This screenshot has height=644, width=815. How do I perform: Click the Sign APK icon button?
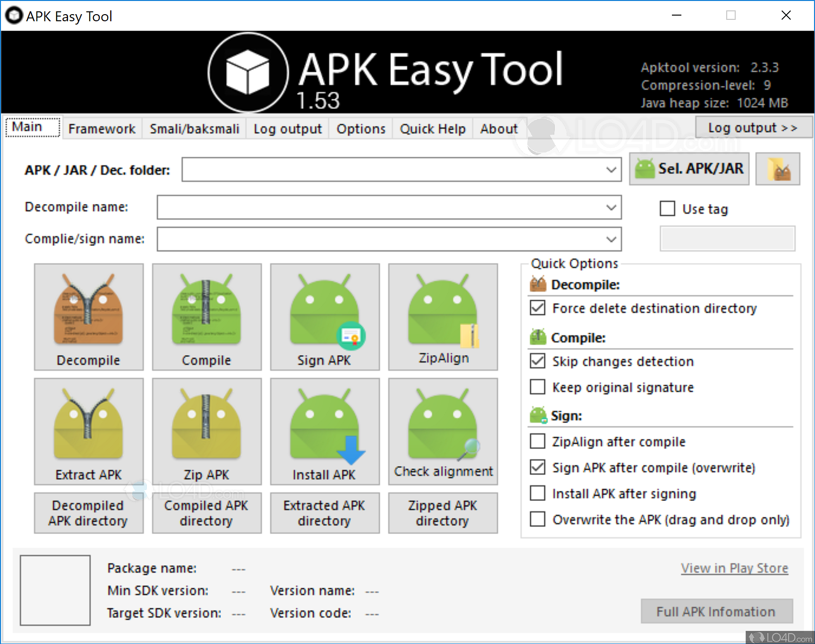(325, 317)
